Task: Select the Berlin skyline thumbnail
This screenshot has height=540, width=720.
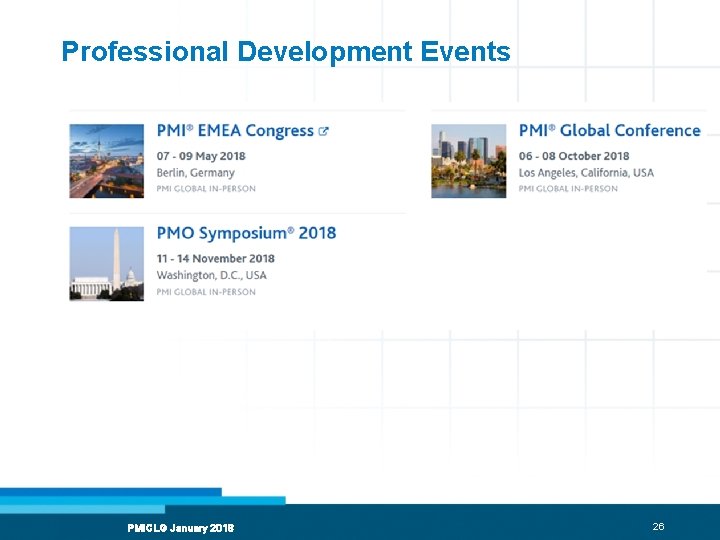Action: [107, 161]
